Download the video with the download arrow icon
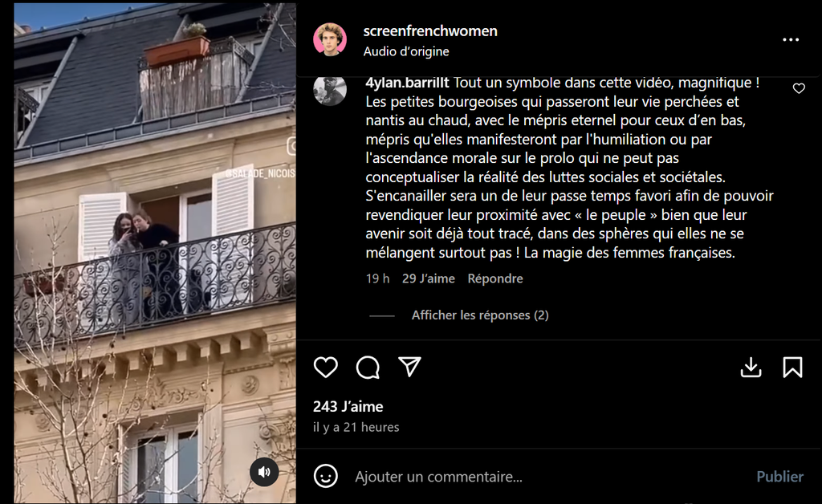Viewport: 822px width, 504px height. [x=751, y=368]
